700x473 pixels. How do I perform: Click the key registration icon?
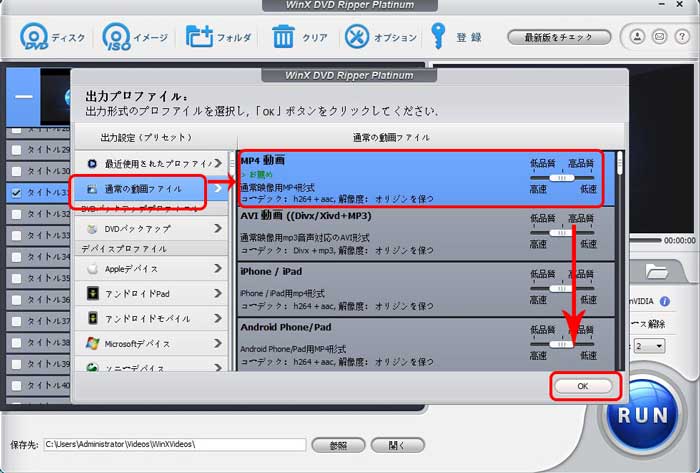click(x=438, y=36)
